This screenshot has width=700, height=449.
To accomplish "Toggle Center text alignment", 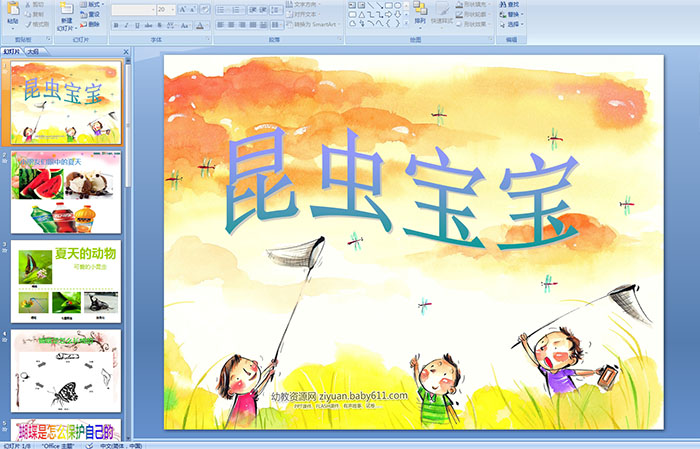I will pos(231,25).
